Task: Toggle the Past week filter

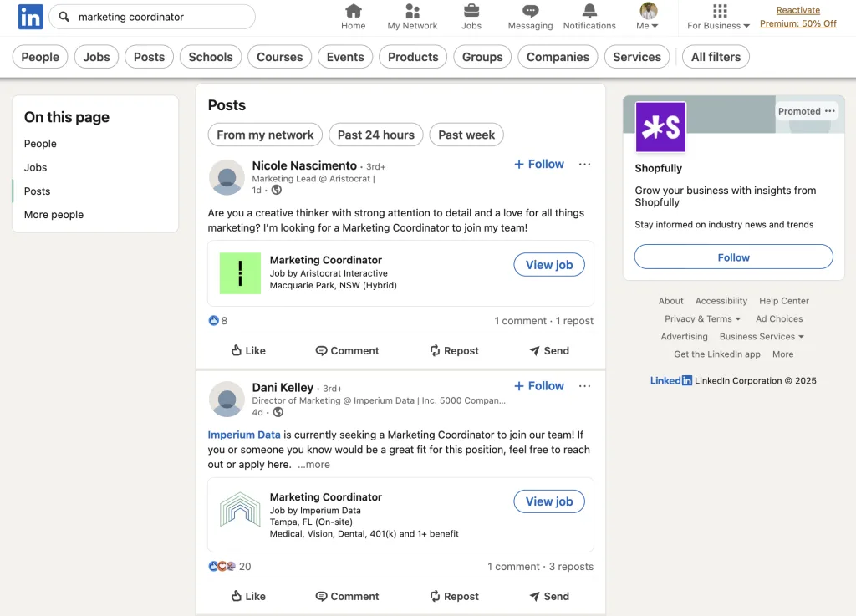Action: coord(466,135)
